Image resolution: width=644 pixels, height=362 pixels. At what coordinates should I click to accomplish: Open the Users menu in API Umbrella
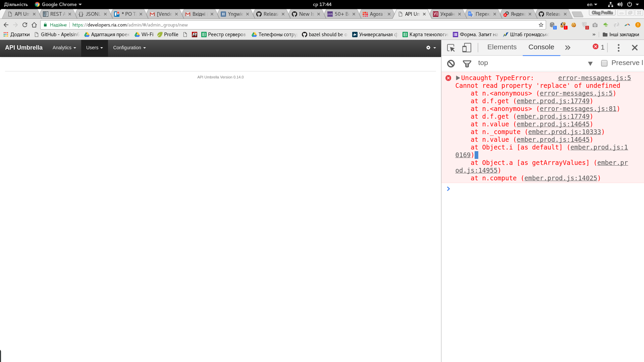point(94,48)
